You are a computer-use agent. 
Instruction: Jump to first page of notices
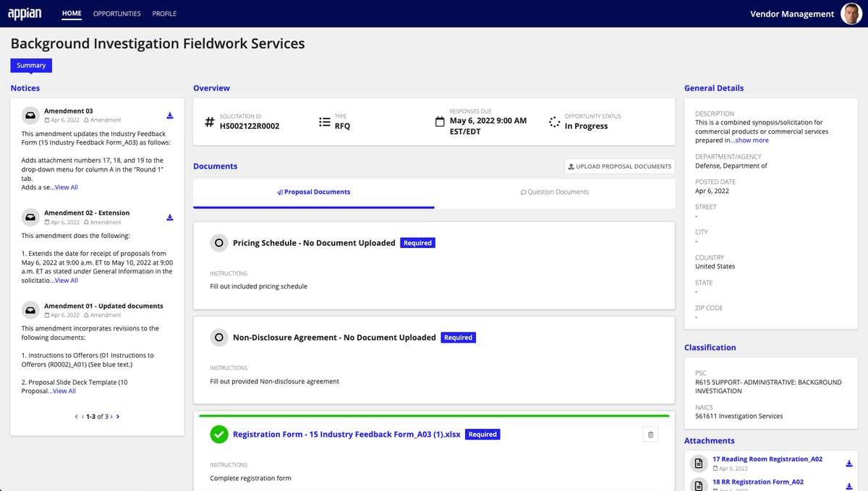(77, 417)
